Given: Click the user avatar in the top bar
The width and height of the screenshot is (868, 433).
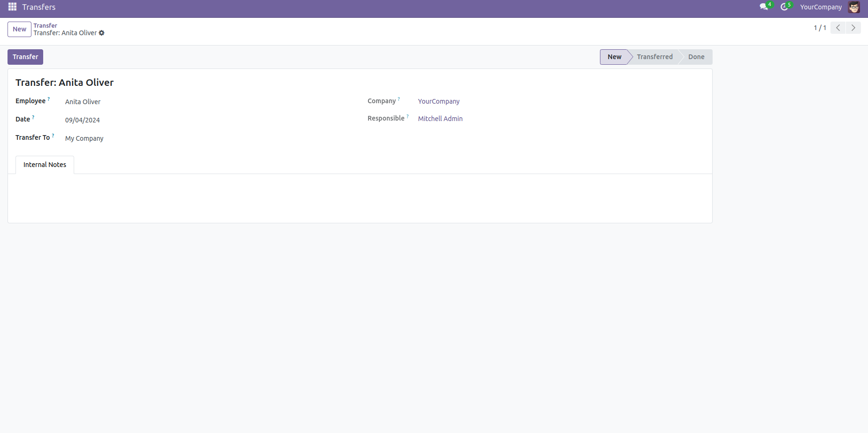Looking at the screenshot, I should click(x=853, y=7).
